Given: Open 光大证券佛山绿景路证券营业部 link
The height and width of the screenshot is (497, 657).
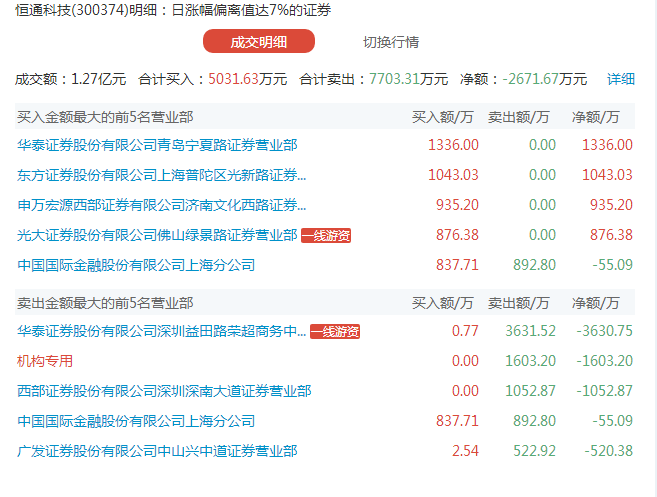Looking at the screenshot, I should pos(157,235).
